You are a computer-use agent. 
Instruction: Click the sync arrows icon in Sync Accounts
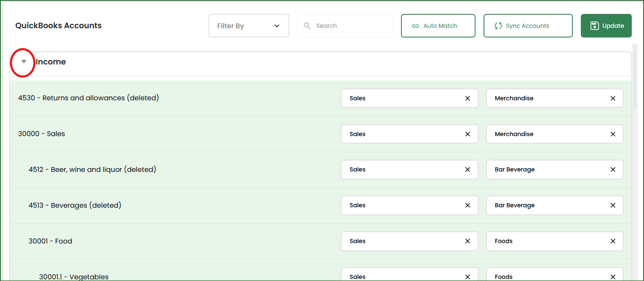pos(498,26)
